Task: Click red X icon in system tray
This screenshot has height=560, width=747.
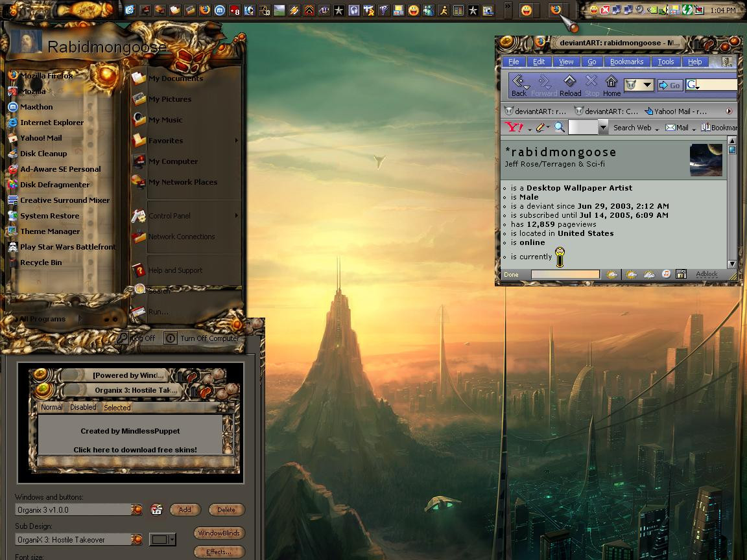Action: coord(604,10)
